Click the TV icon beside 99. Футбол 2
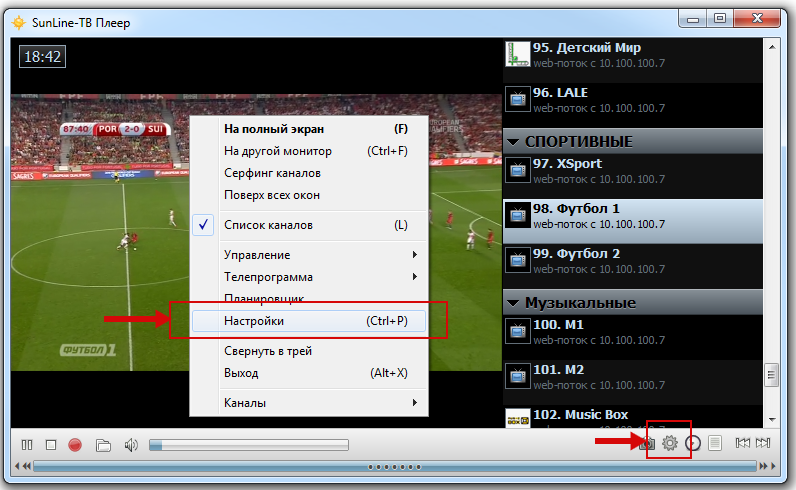Image resolution: width=796 pixels, height=490 pixels. tap(518, 260)
